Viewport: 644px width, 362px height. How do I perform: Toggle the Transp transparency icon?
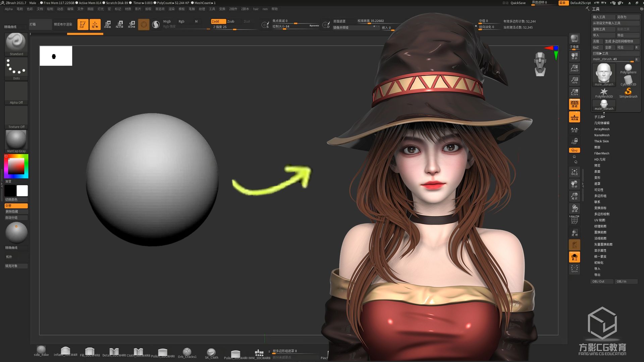[x=574, y=233]
